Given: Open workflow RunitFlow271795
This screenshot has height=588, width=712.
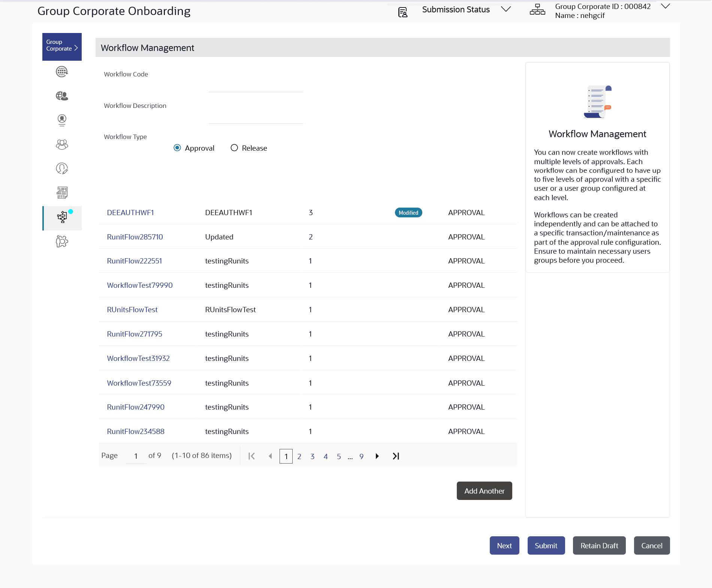Looking at the screenshot, I should [x=135, y=334].
